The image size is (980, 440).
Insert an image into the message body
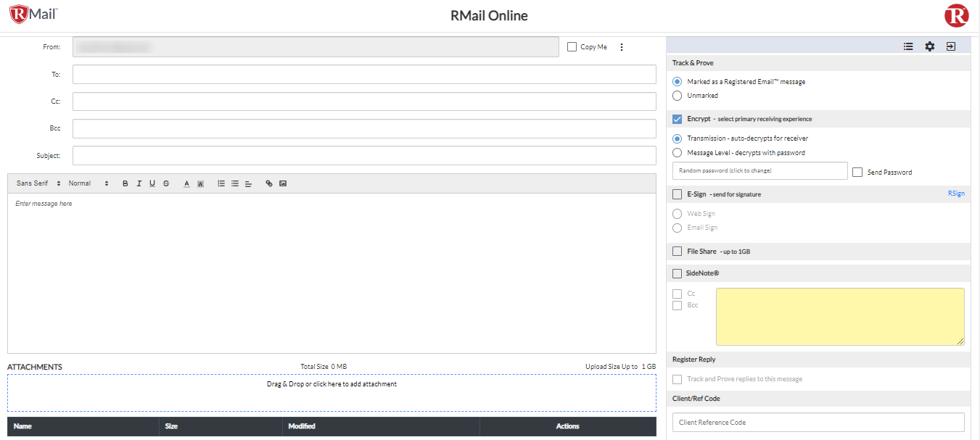coord(282,183)
